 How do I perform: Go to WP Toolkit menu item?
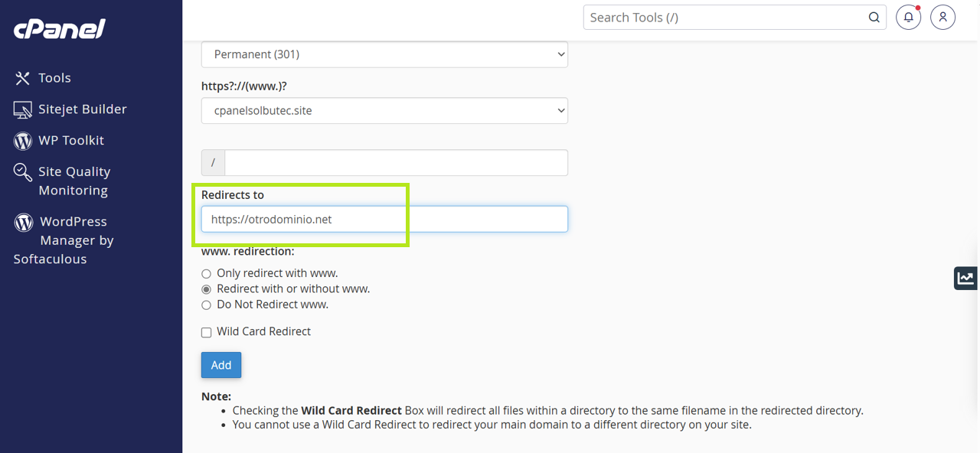click(71, 141)
